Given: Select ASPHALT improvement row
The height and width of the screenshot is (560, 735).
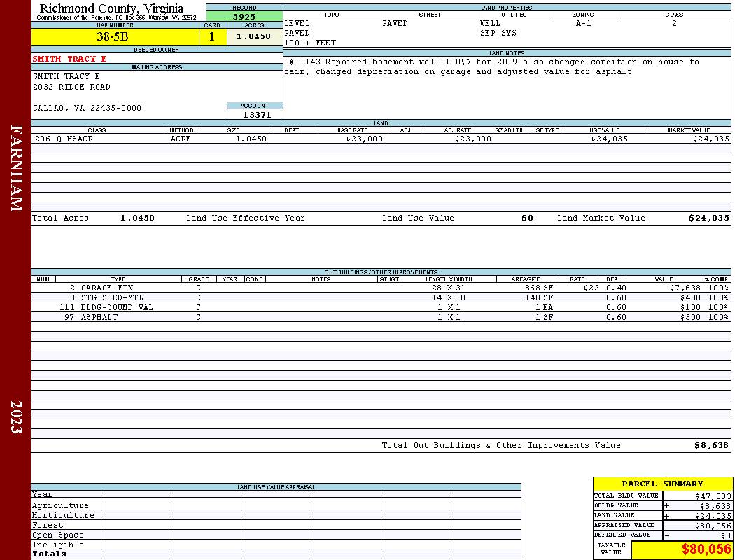Looking at the screenshot, I should [381, 317].
